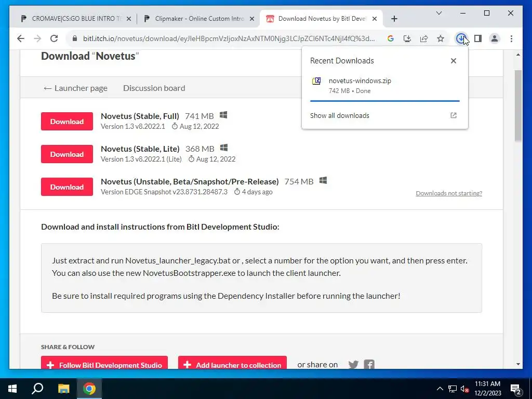Click Downloads not starting? link
532x399 pixels.
tap(449, 193)
